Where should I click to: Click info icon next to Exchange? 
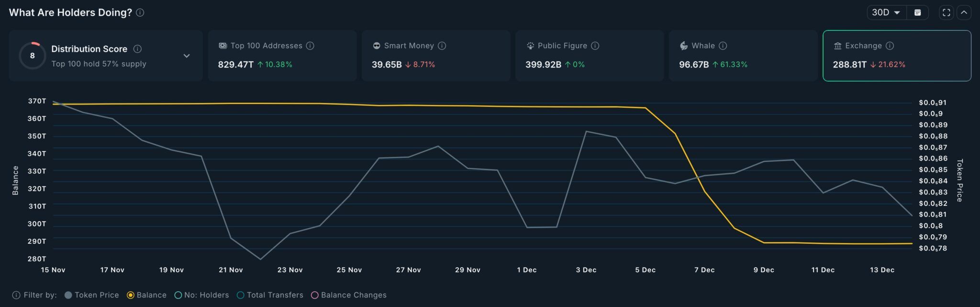[x=890, y=45]
